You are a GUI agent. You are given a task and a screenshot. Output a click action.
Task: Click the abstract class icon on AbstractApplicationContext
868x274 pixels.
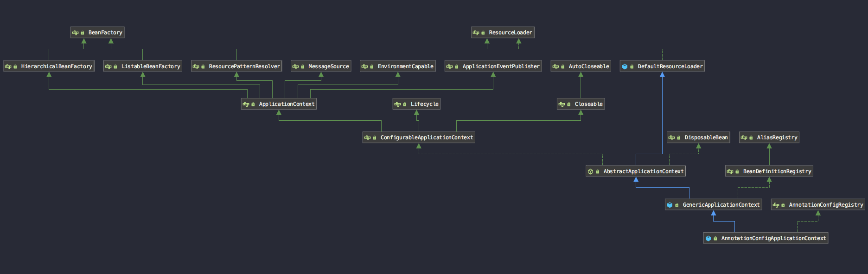(x=590, y=171)
